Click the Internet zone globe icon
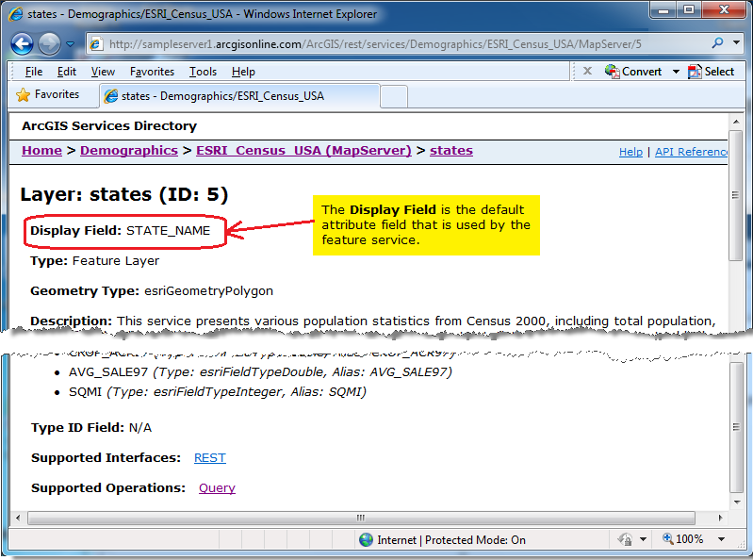 (366, 540)
